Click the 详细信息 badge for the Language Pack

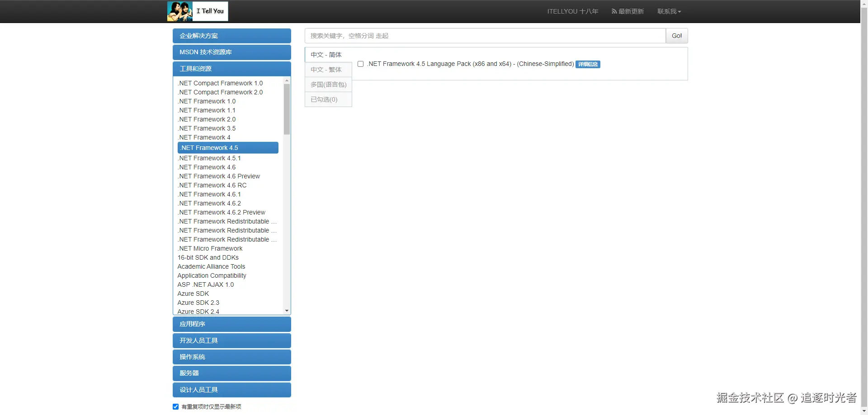coord(588,64)
